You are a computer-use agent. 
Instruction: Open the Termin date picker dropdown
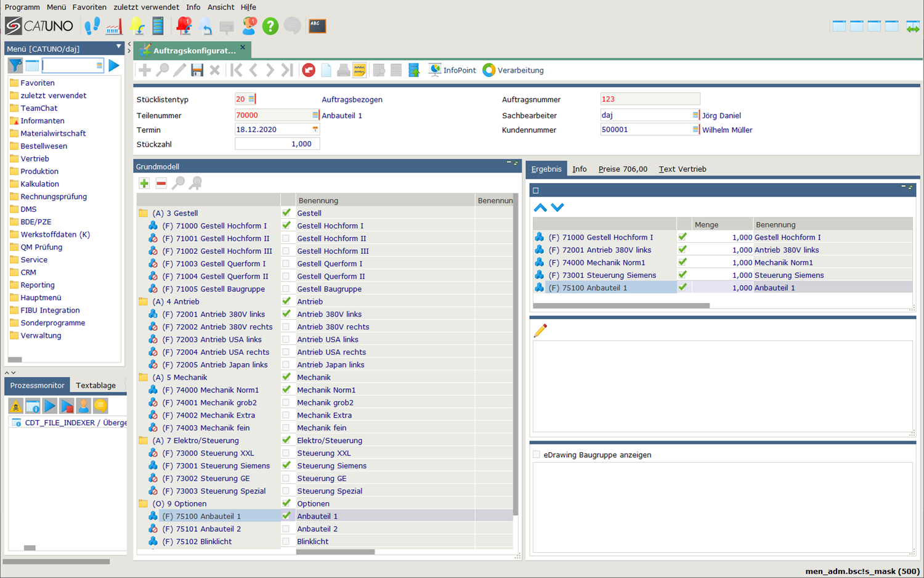(x=315, y=129)
